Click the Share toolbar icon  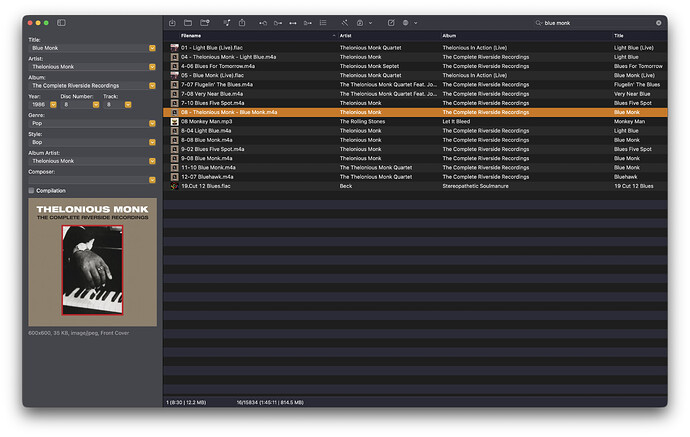242,22
